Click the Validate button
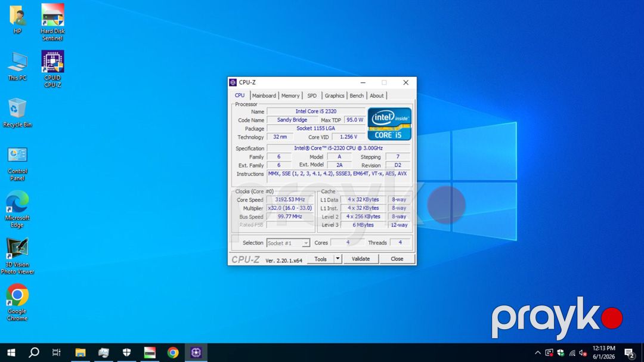644x362 pixels. 361,259
